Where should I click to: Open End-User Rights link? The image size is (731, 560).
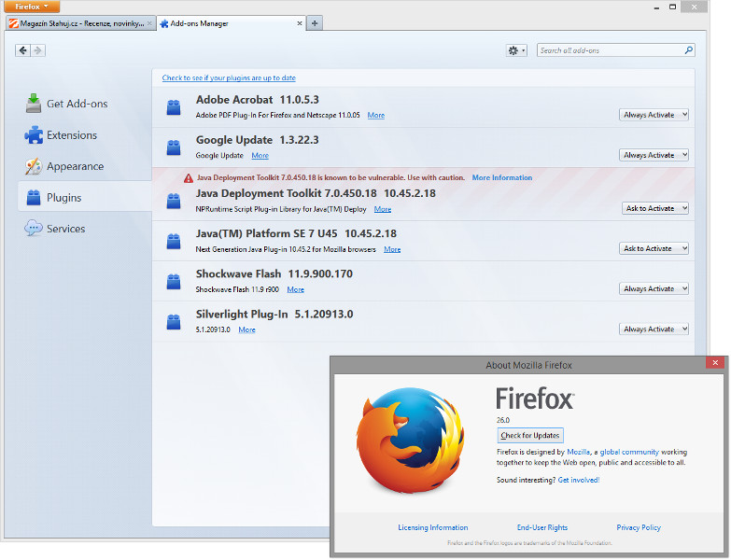tap(542, 527)
